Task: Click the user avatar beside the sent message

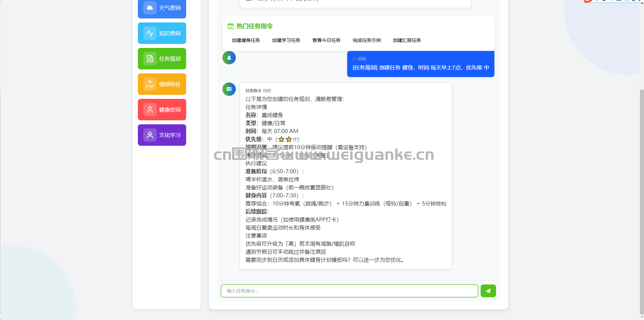Action: click(229, 58)
